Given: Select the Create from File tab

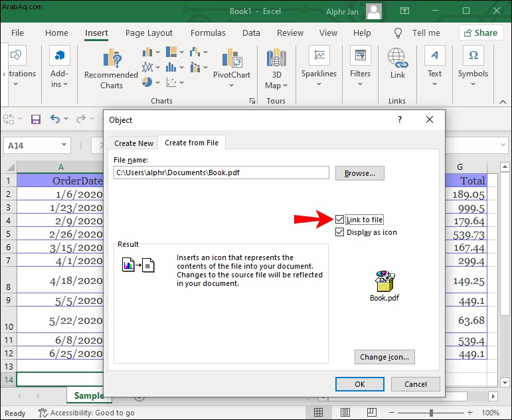Looking at the screenshot, I should [192, 143].
